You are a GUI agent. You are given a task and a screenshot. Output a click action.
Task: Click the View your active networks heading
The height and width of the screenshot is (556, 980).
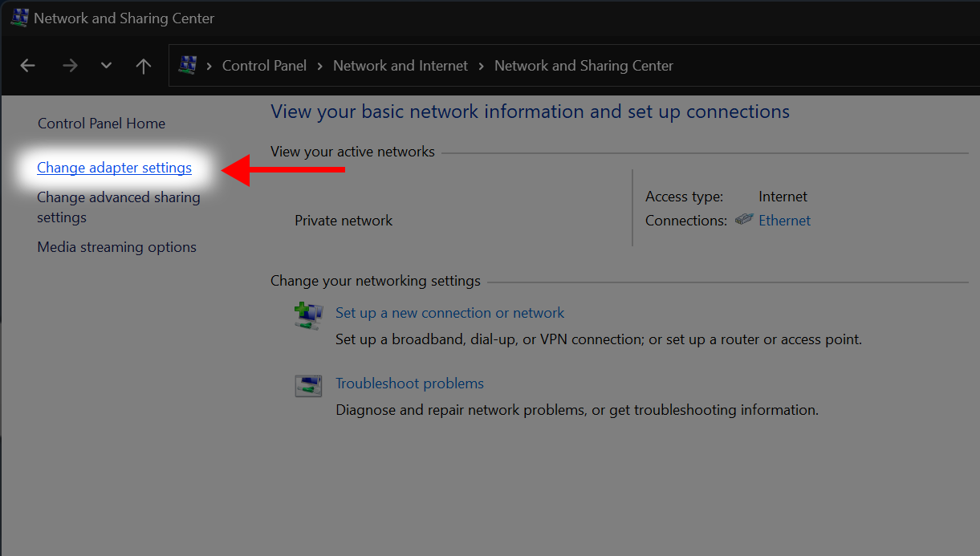352,152
